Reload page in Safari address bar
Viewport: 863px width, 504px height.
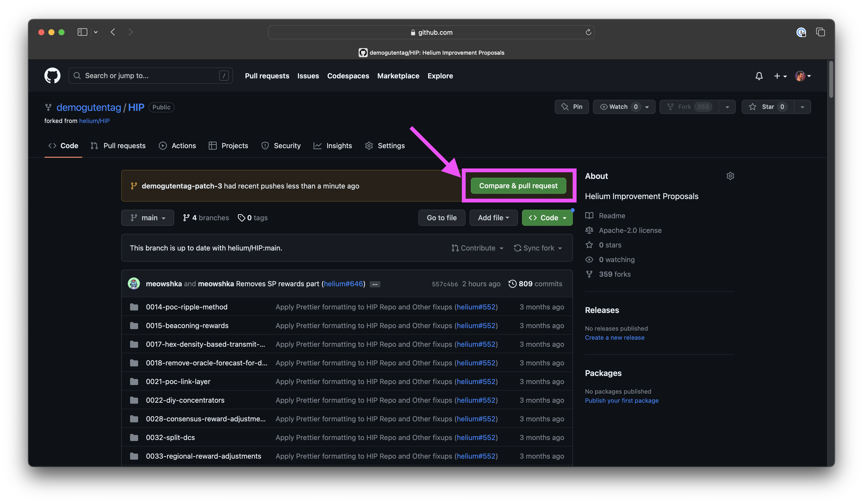click(588, 32)
